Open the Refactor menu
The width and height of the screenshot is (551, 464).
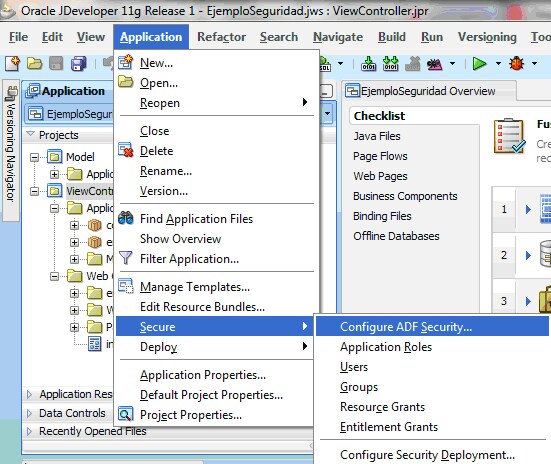pos(221,37)
